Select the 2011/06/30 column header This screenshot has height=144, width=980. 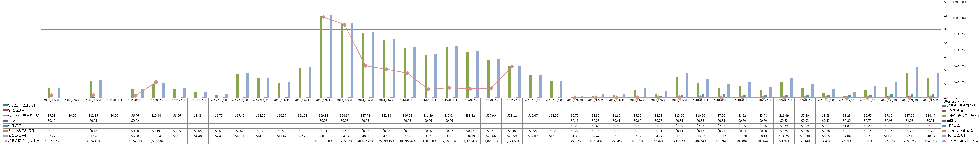[x=135, y=100]
